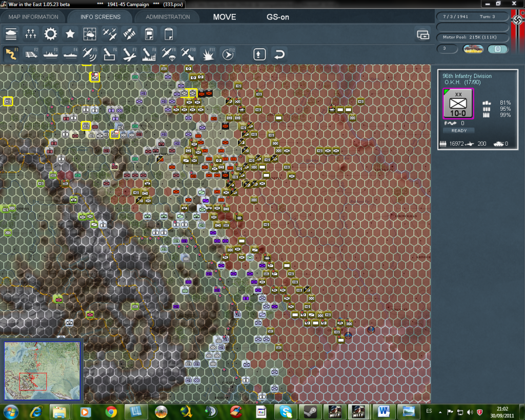Open Skype from the taskbar
Image resolution: width=525 pixels, height=420 pixels.
(x=285, y=412)
